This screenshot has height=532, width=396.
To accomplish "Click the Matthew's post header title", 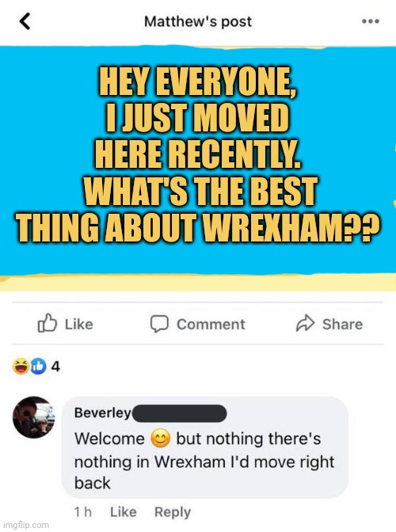I will [x=198, y=21].
